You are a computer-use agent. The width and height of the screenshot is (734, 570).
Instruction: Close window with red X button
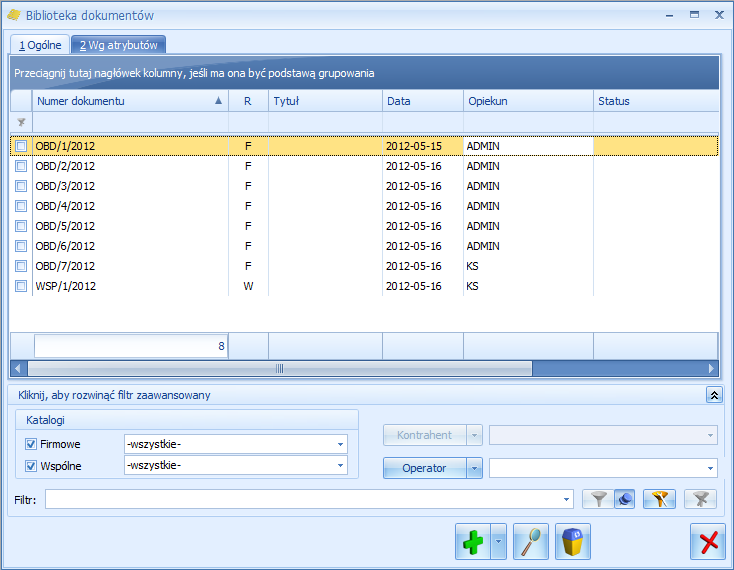[x=708, y=541]
